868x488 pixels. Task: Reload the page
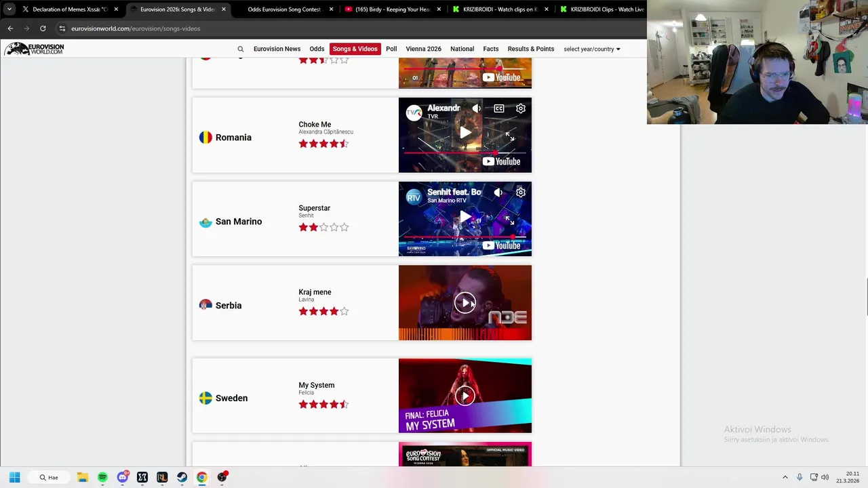[43, 28]
